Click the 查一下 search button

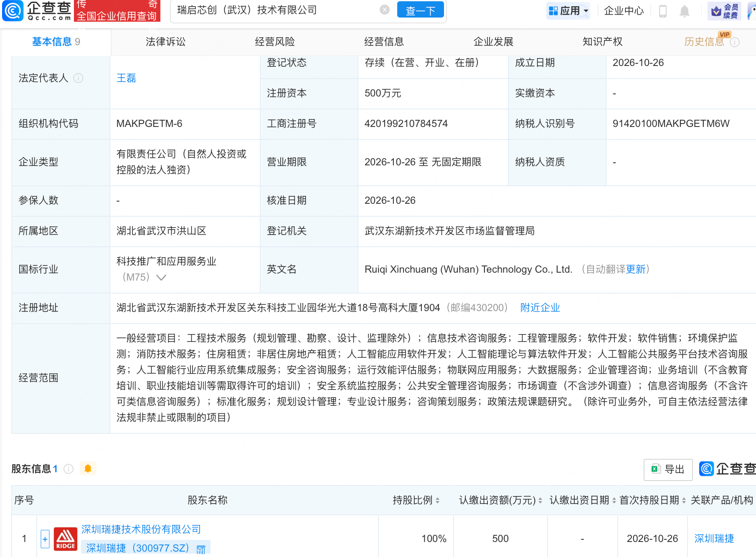tap(420, 10)
